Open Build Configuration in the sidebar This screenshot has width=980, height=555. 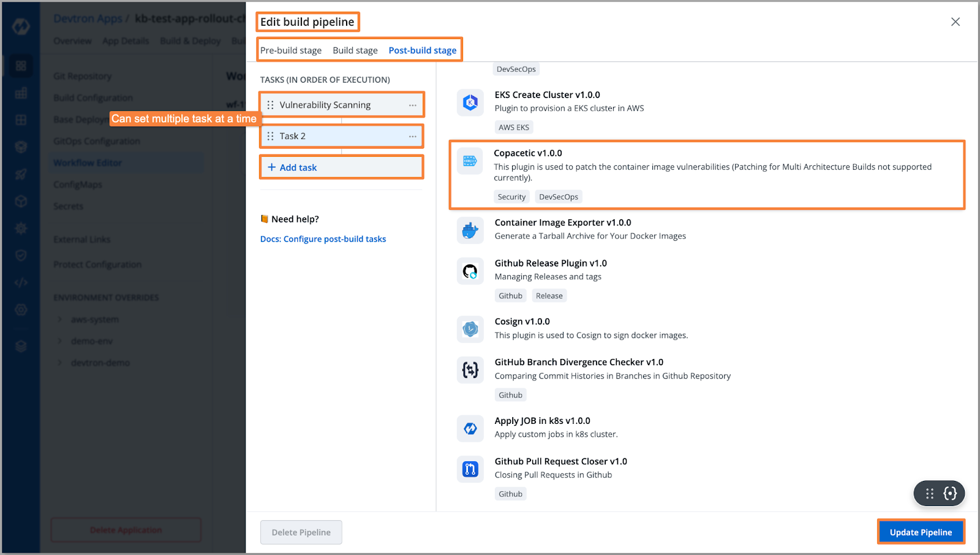(93, 98)
